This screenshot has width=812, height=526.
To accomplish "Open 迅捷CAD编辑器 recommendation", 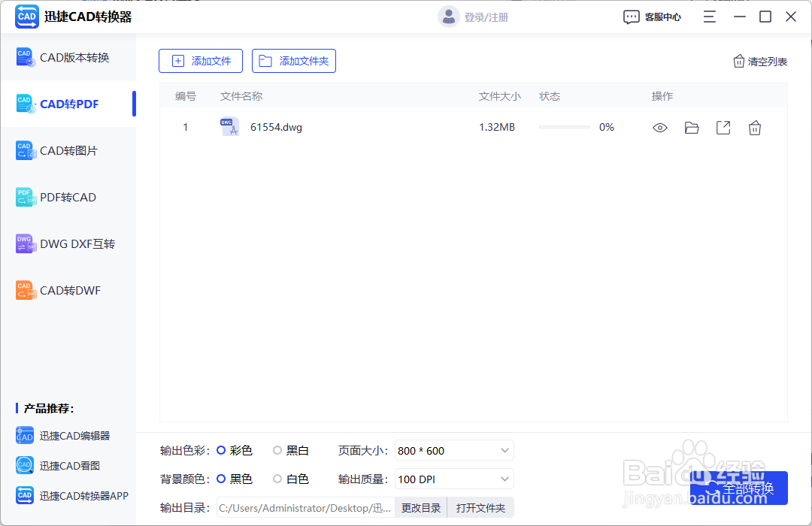I will [75, 436].
